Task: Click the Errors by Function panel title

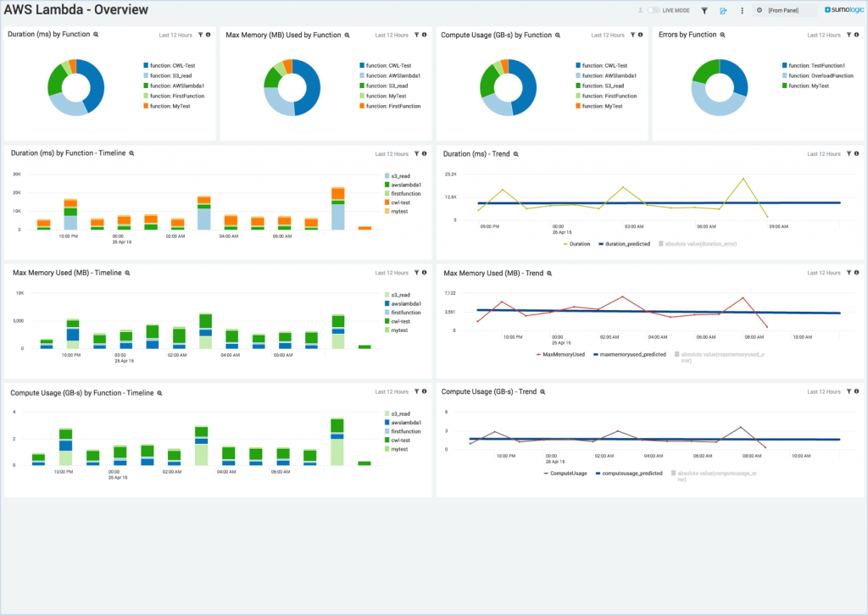Action: tap(687, 34)
